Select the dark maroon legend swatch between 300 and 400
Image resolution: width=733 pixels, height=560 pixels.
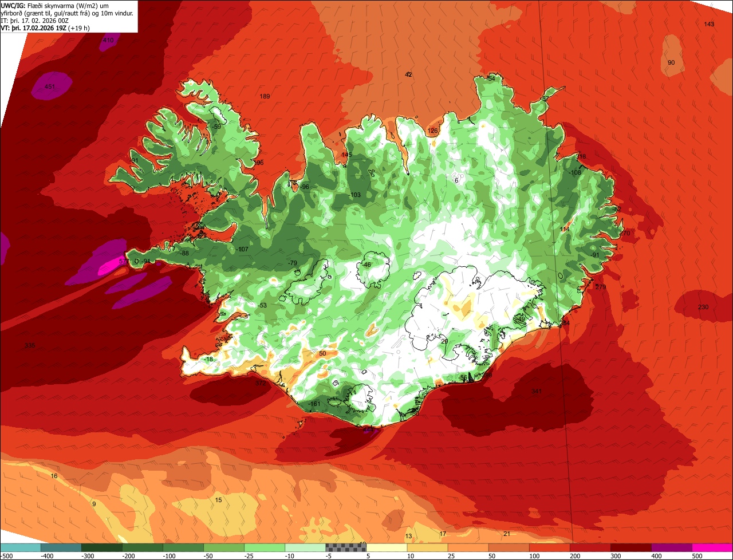click(x=631, y=547)
